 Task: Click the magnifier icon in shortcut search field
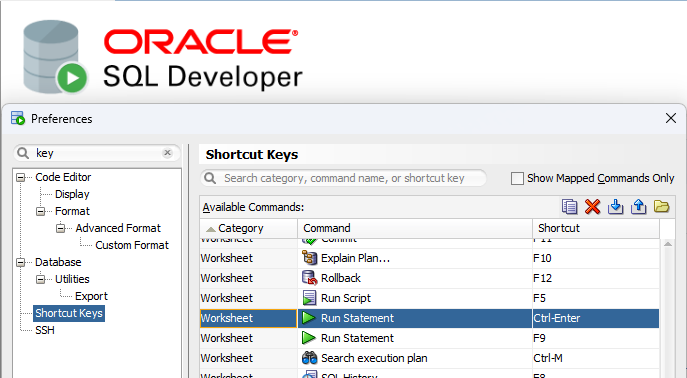pyautogui.click(x=211, y=178)
